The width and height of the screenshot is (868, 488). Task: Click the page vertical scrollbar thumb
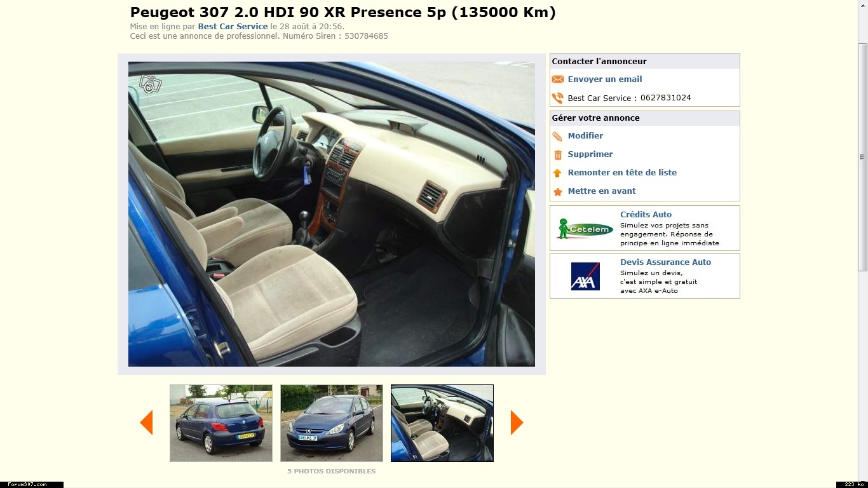(863, 158)
